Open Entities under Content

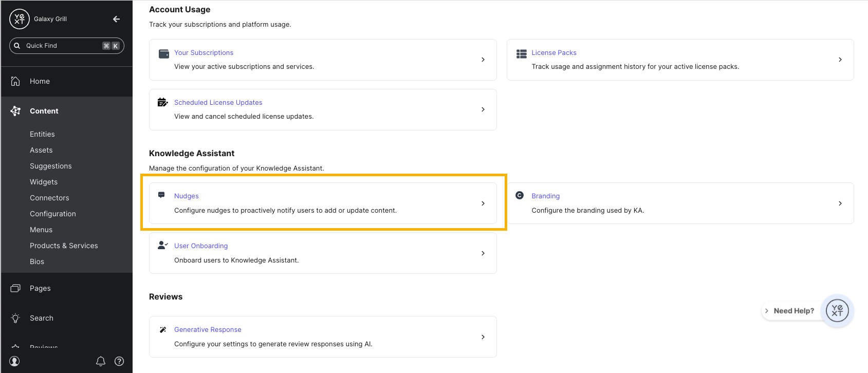[x=42, y=134]
